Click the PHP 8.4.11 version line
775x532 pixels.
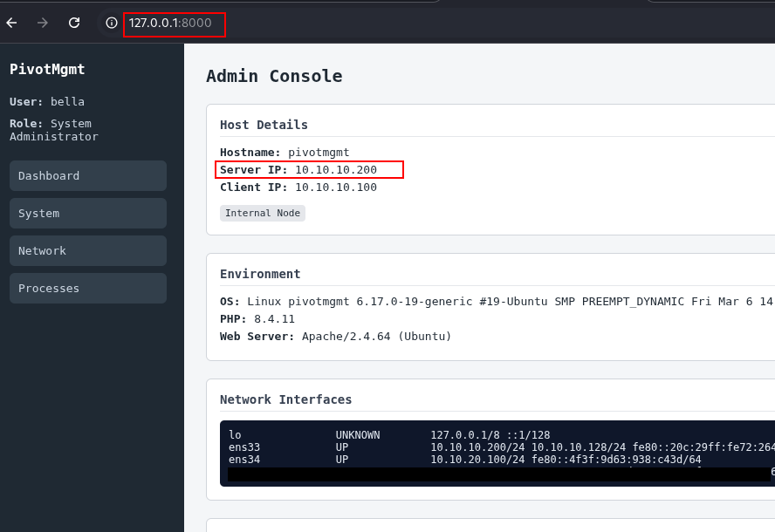click(257, 319)
